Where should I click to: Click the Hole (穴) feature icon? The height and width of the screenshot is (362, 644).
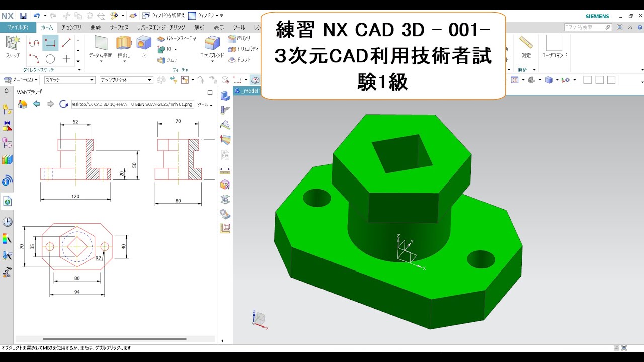pos(144,43)
